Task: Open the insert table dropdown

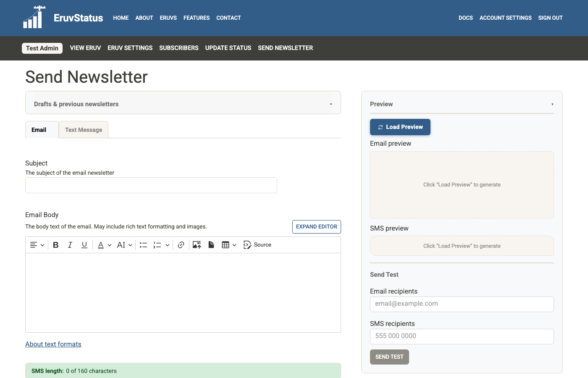Action: pyautogui.click(x=234, y=244)
